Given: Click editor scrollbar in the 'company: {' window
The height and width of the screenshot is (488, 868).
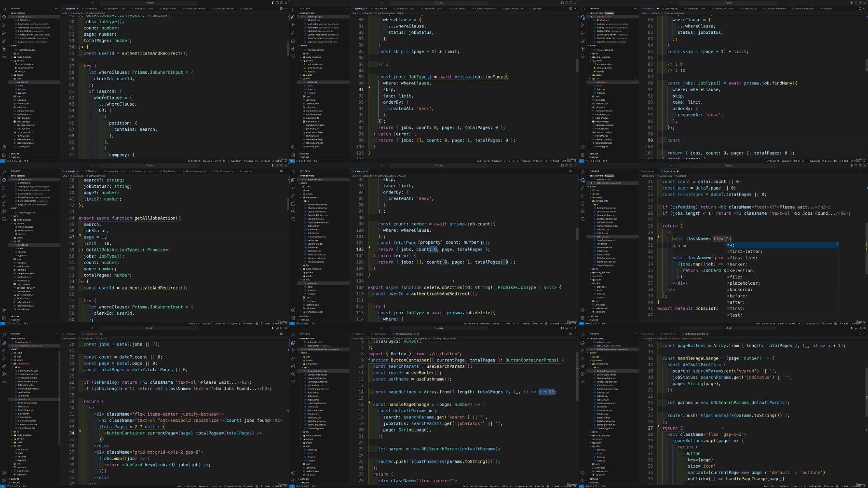Looking at the screenshot, I should pos(288,48).
